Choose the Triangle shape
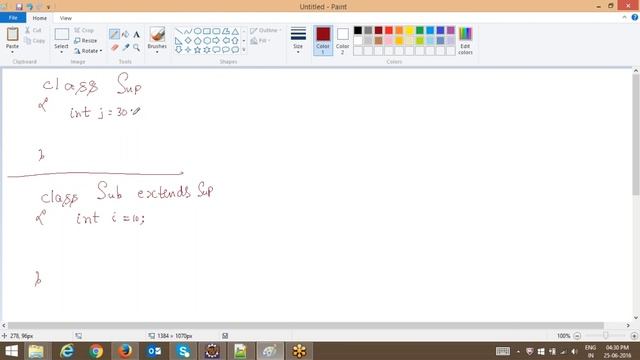Screen dimensions: 640x360 pos(235,31)
